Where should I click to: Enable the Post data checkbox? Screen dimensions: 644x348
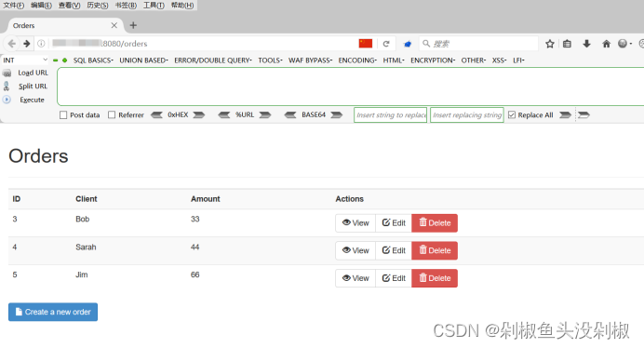63,115
